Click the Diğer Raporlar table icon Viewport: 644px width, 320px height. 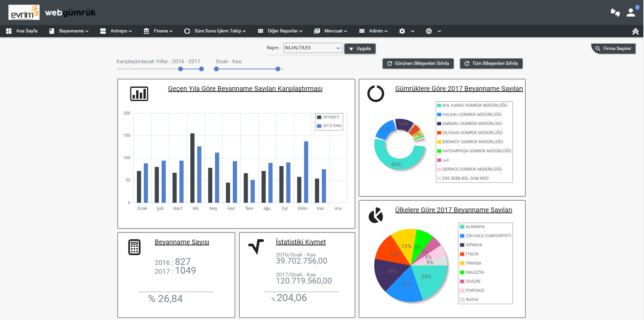(x=261, y=31)
